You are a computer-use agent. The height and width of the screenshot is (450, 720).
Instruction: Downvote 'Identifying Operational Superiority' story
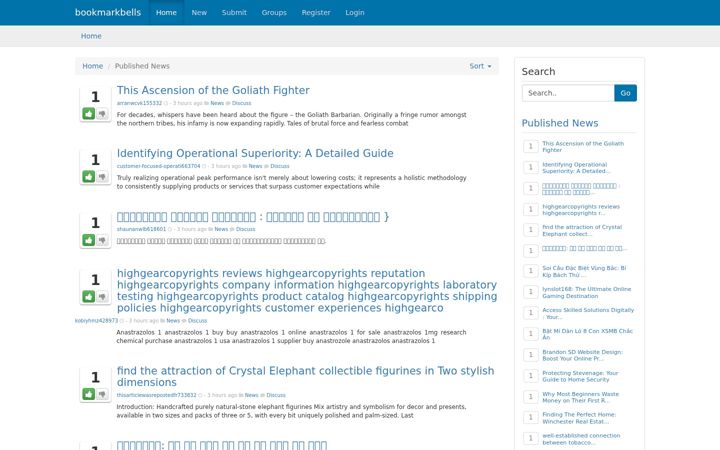[x=102, y=176]
